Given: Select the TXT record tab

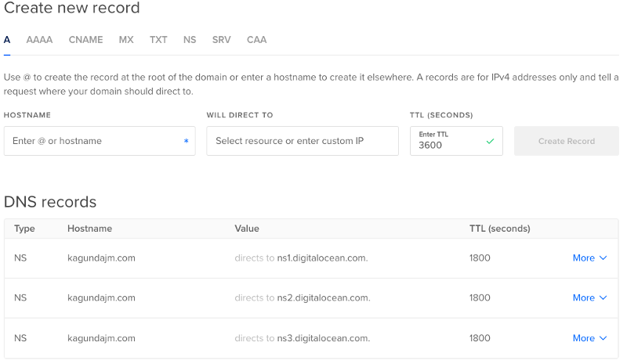Looking at the screenshot, I should [158, 40].
